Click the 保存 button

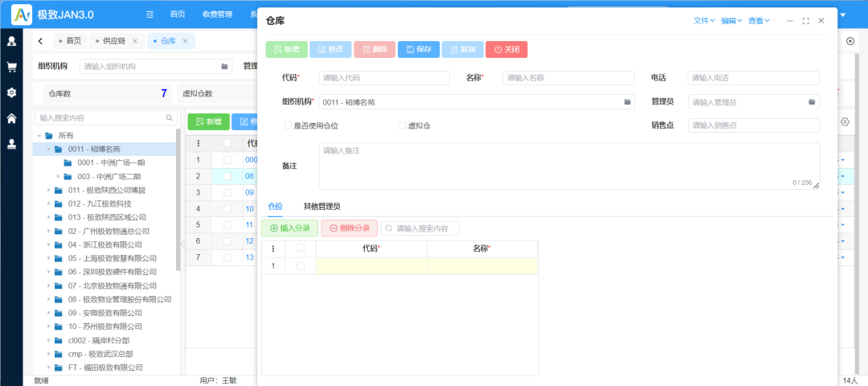click(x=419, y=49)
